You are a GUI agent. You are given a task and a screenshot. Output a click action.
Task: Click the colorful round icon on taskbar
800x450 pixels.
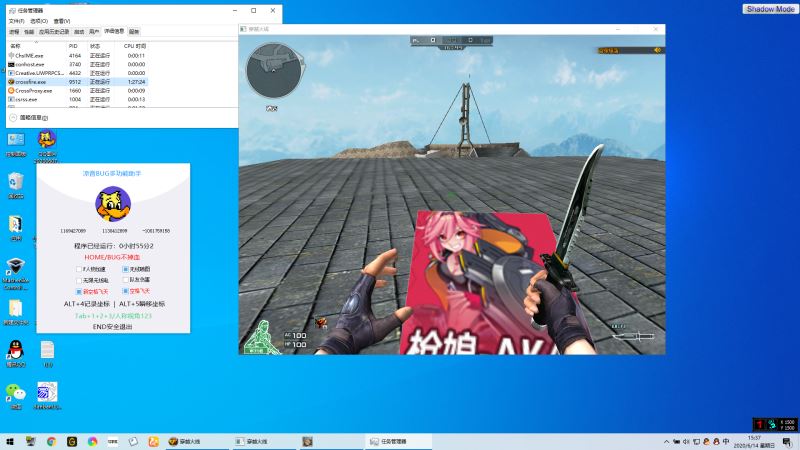tap(92, 441)
